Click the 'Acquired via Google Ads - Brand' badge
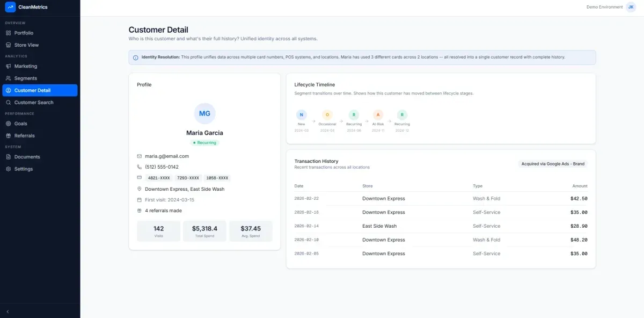 point(552,163)
